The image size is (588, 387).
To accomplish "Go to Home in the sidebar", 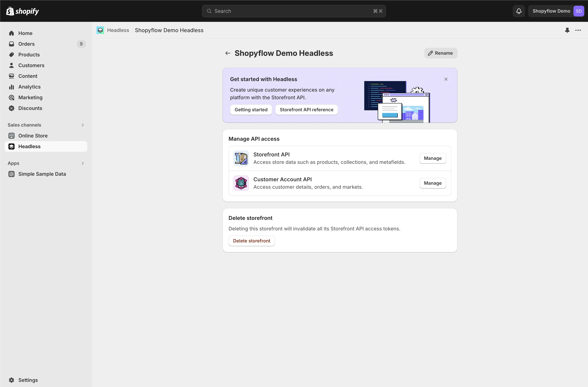I will point(46,33).
